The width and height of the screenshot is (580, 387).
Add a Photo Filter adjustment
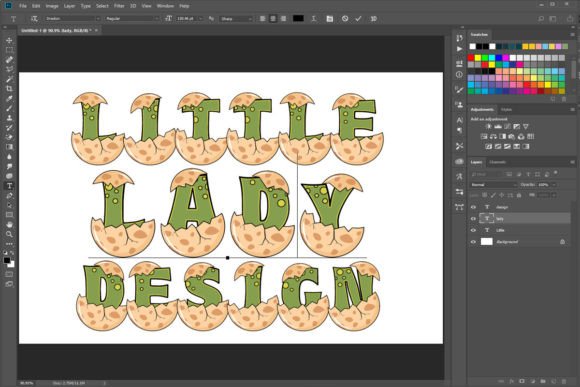coord(512,137)
